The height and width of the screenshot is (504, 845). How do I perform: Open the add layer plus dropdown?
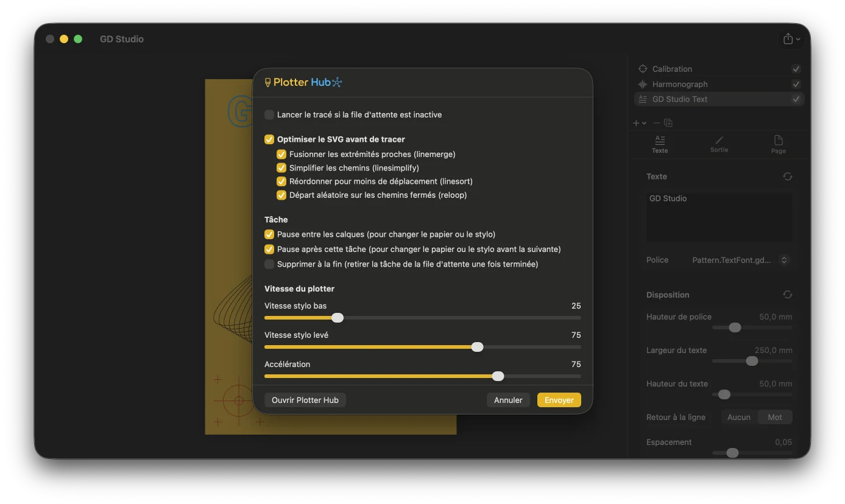[640, 123]
